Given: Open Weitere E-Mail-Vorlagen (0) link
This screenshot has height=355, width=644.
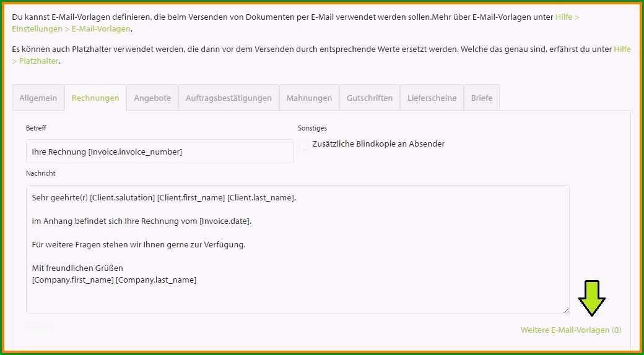Looking at the screenshot, I should pos(571,330).
